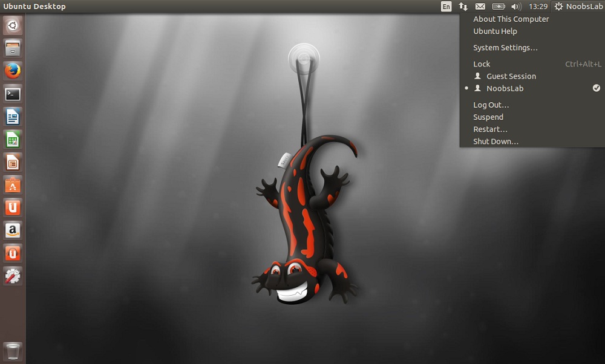Open the Amazon launcher icon
Image resolution: width=605 pixels, height=364 pixels.
(x=13, y=230)
